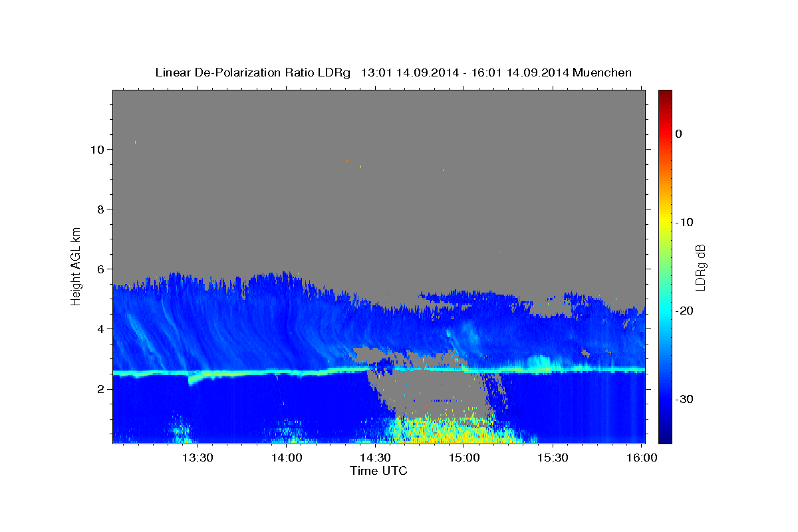The width and height of the screenshot is (798, 532).
Task: Click the '13:01 14.09.2014' start date in title
Action: click(409, 72)
